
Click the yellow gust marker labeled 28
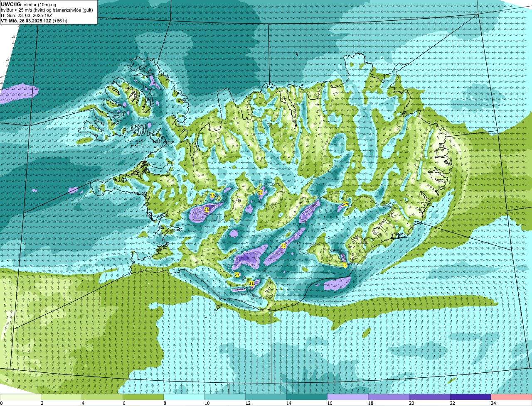tap(207, 210)
